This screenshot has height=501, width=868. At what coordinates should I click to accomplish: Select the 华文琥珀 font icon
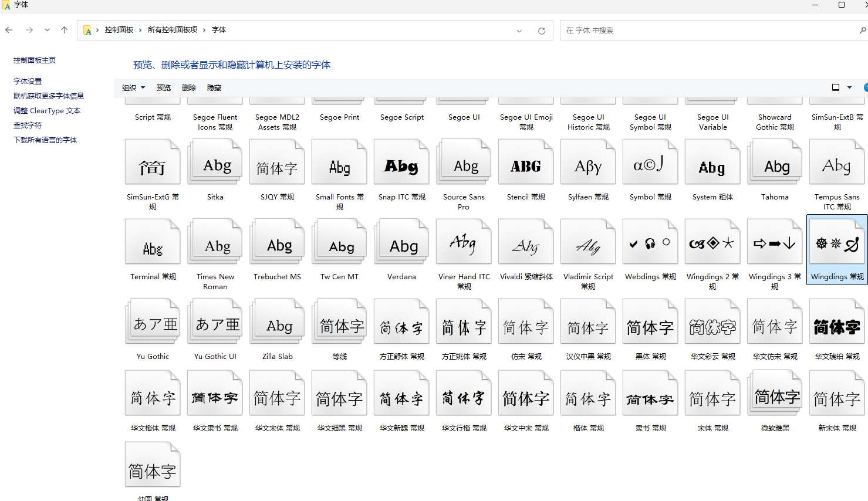click(836, 322)
